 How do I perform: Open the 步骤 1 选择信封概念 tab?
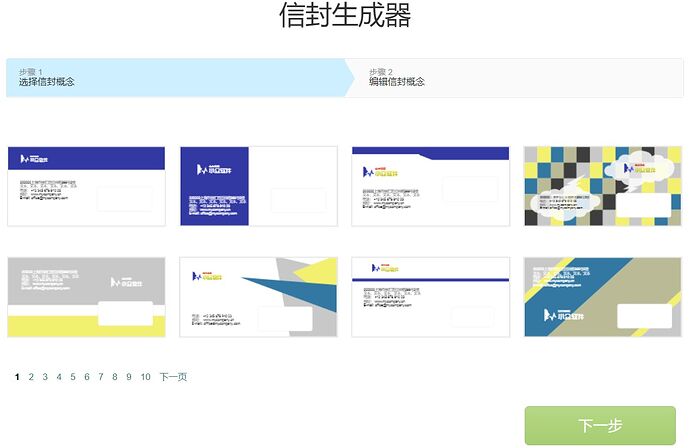[x=175, y=77]
